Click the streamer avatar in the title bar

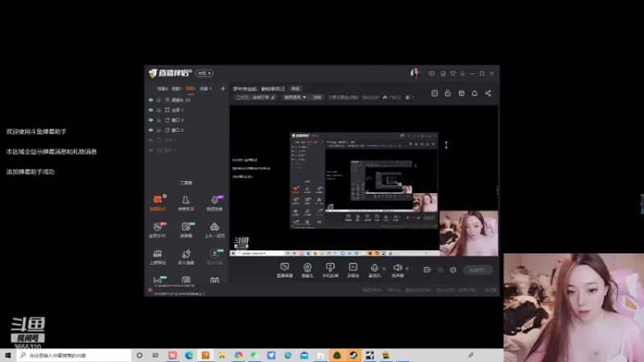point(415,73)
